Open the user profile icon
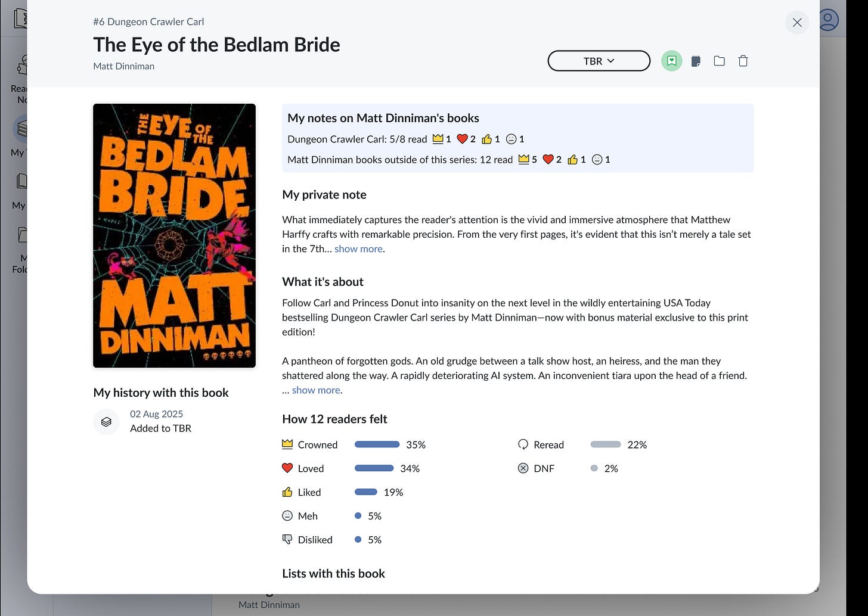This screenshot has width=868, height=616. [828, 20]
